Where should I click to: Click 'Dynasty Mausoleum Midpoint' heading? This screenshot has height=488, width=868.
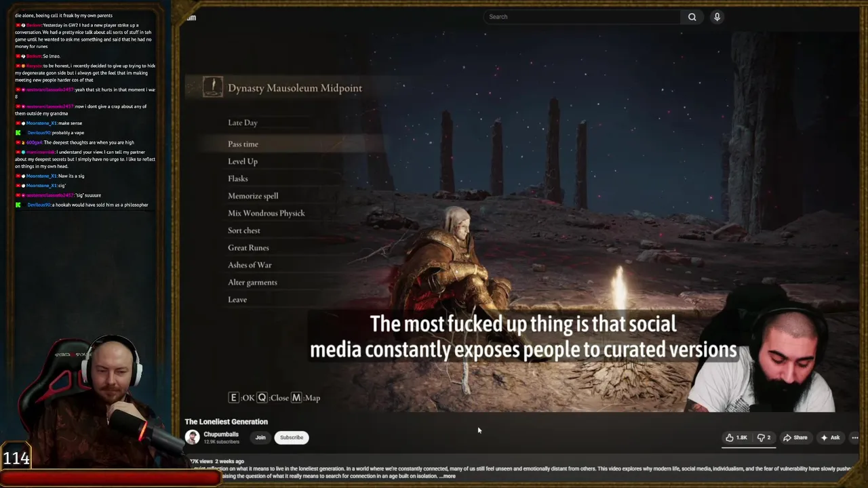click(295, 88)
